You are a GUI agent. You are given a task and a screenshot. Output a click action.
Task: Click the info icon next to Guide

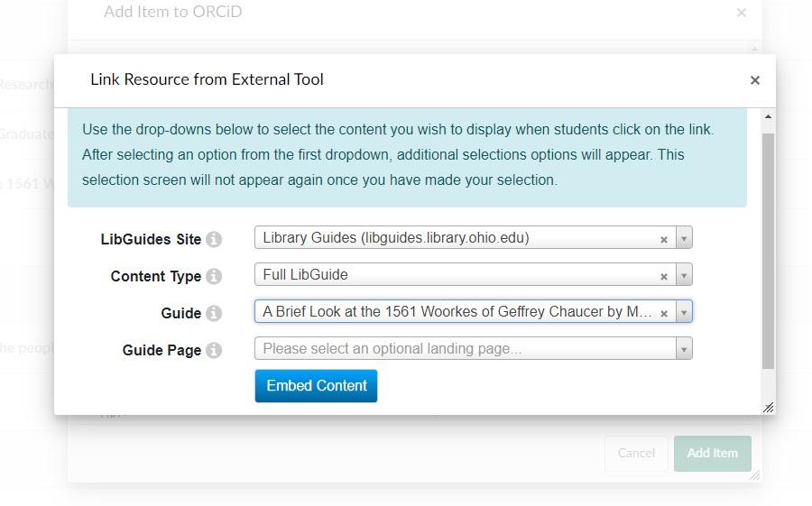(214, 314)
